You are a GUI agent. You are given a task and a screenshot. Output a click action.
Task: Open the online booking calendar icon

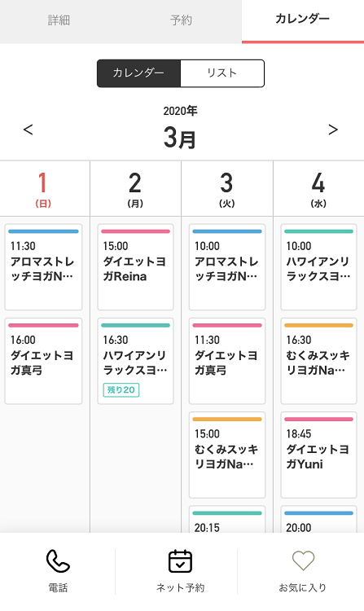tap(180, 561)
